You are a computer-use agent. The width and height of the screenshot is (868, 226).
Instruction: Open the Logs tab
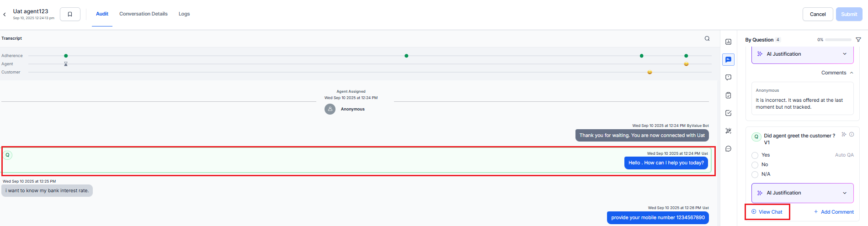(184, 14)
